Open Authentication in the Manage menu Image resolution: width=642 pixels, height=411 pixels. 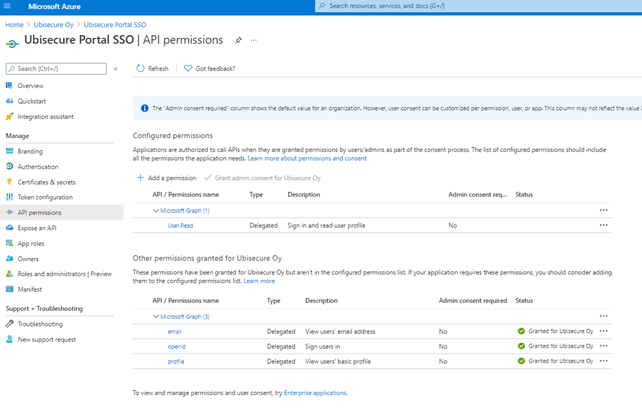tap(38, 167)
